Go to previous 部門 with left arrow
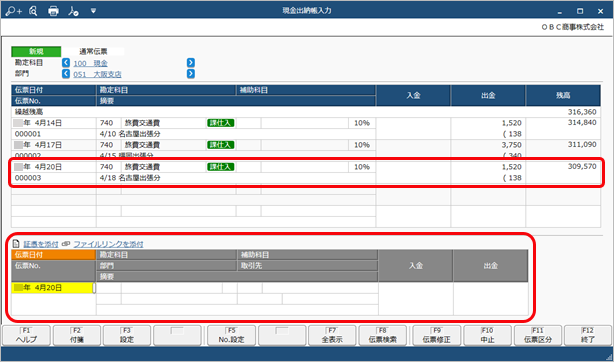The width and height of the screenshot is (614, 362). [x=66, y=74]
